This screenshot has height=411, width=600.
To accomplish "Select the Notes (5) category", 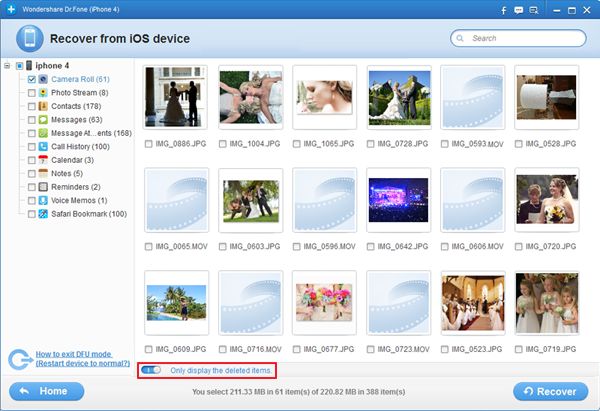I will tap(67, 173).
